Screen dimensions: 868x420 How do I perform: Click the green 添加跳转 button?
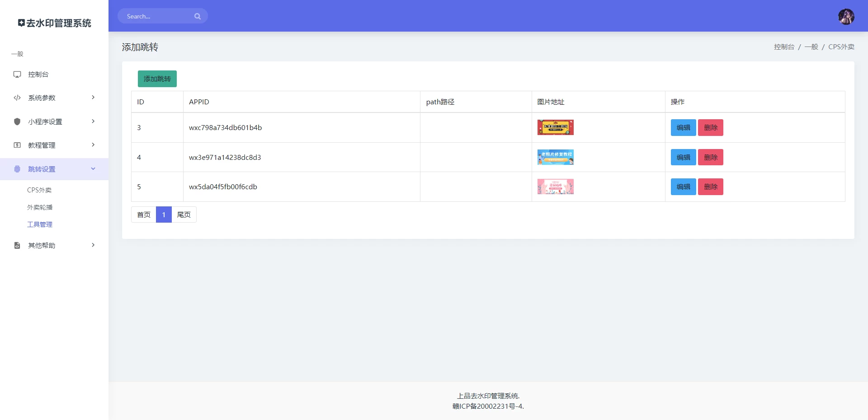(157, 79)
